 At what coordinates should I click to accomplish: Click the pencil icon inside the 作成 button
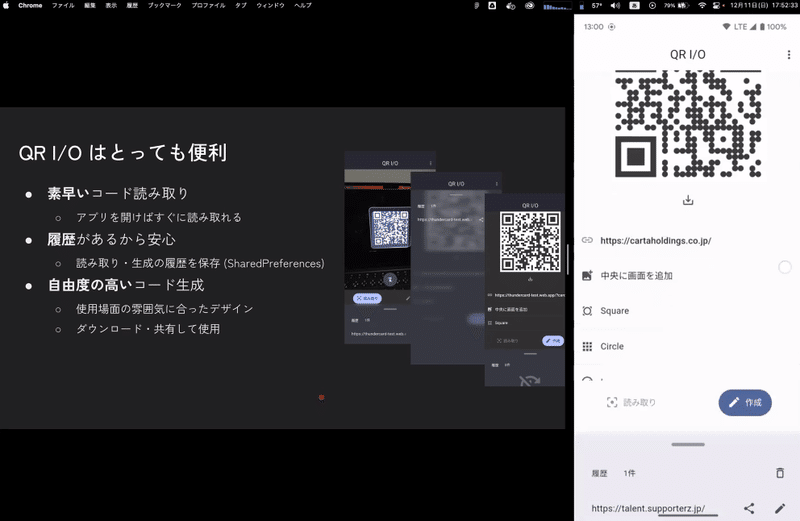pos(734,403)
